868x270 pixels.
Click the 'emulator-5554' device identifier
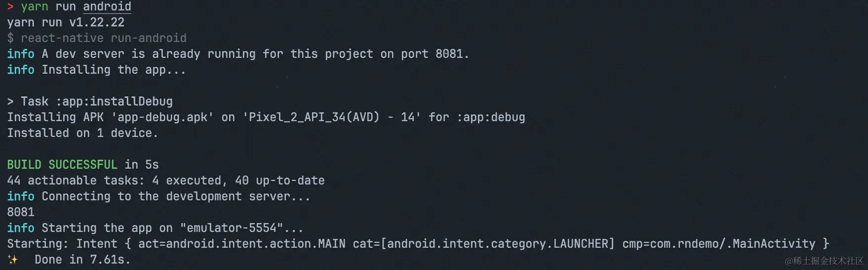(232, 228)
